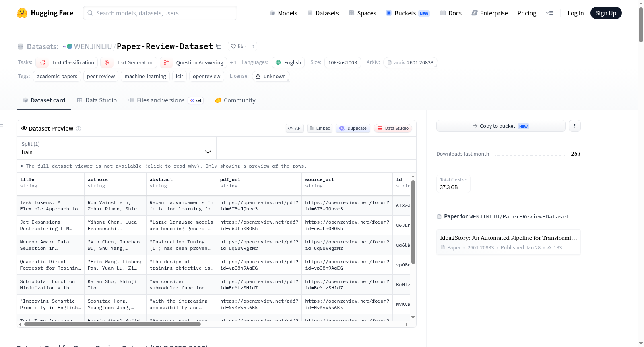Screen dimensions: 644x347
Task: Click the table scroll up arrow
Action: 413,177
